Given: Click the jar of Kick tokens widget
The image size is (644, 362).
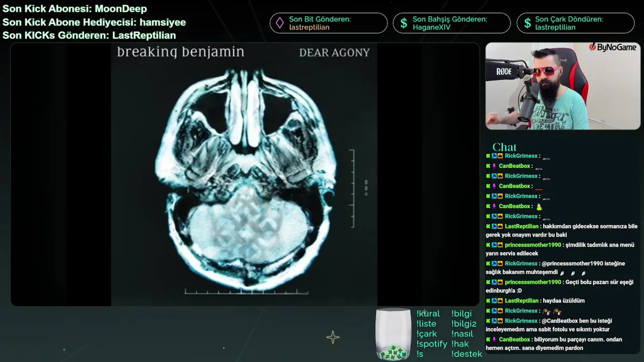Looking at the screenshot, I should point(393,334).
